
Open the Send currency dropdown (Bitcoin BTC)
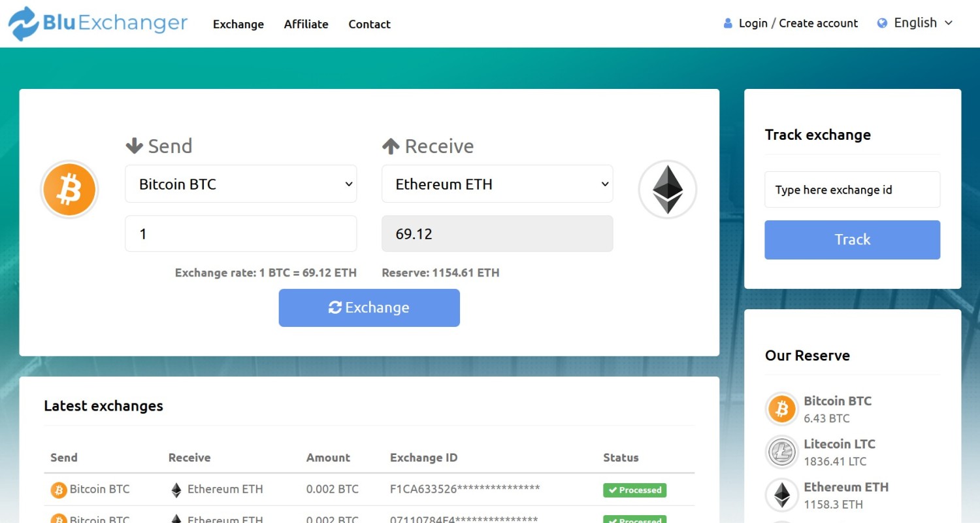241,184
